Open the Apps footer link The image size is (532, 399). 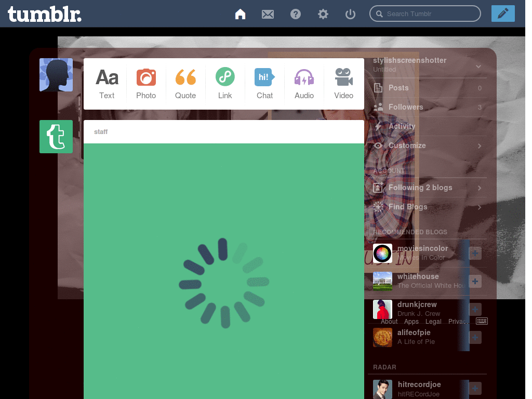point(411,321)
